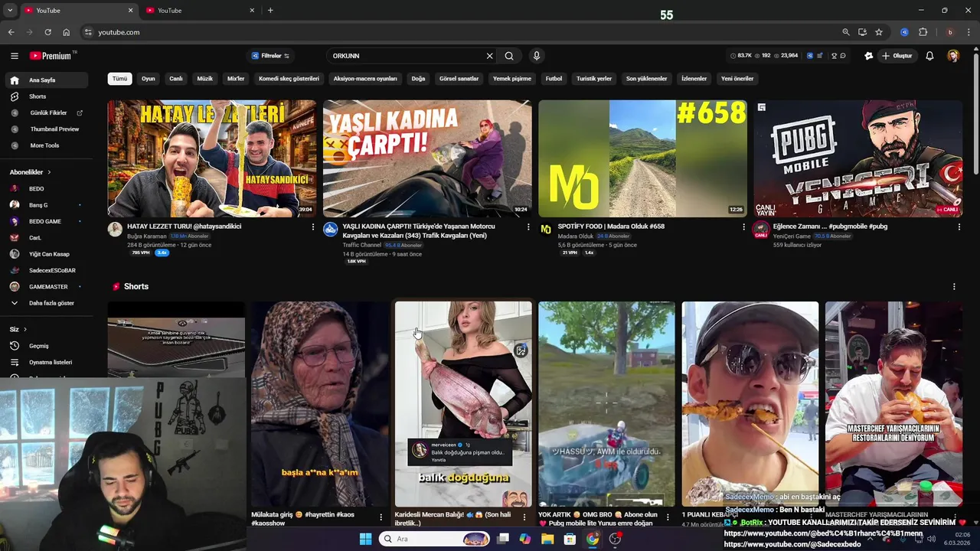Open a new browser tab

(x=270, y=11)
